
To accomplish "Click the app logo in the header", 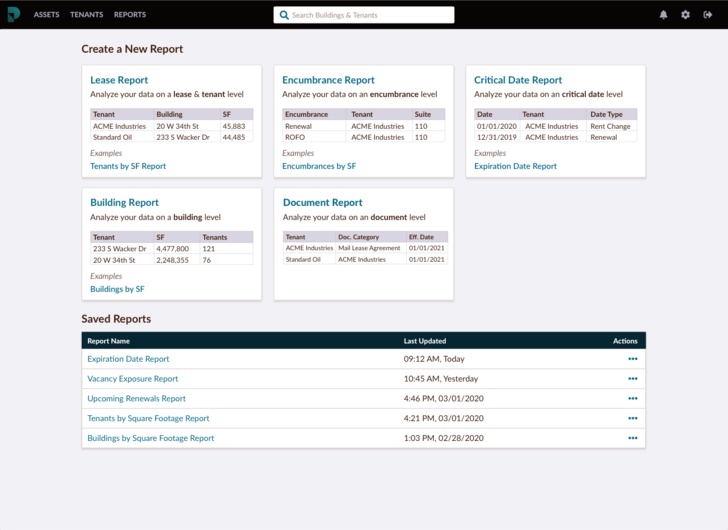I will [14, 14].
